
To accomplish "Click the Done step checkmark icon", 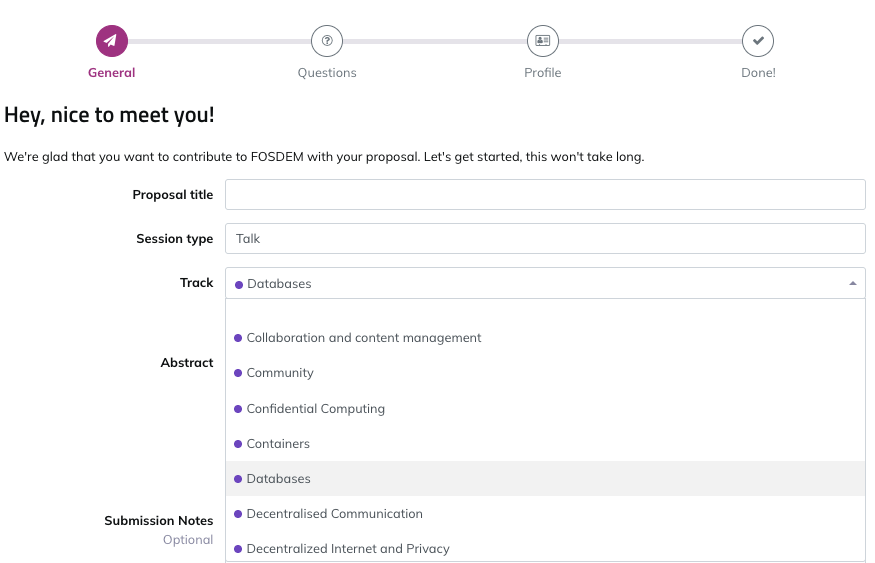I will click(758, 41).
